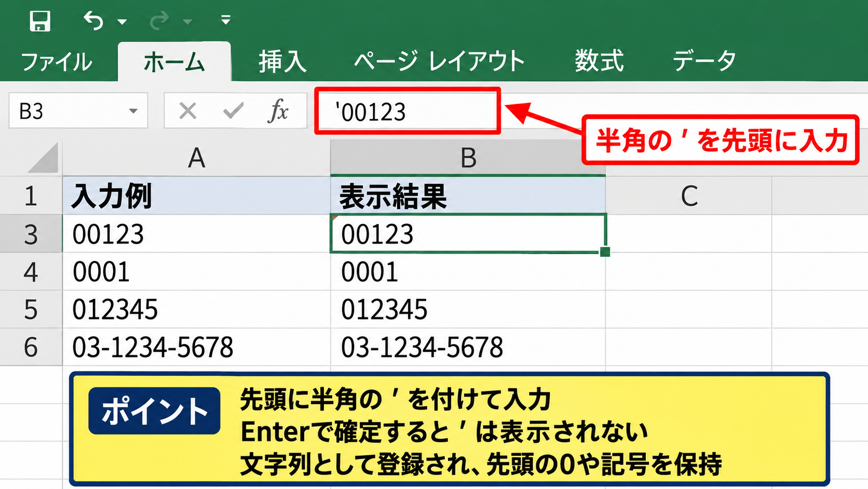868x489 pixels.
Task: Click the Select All corner triangle
Action: pyautogui.click(x=43, y=158)
